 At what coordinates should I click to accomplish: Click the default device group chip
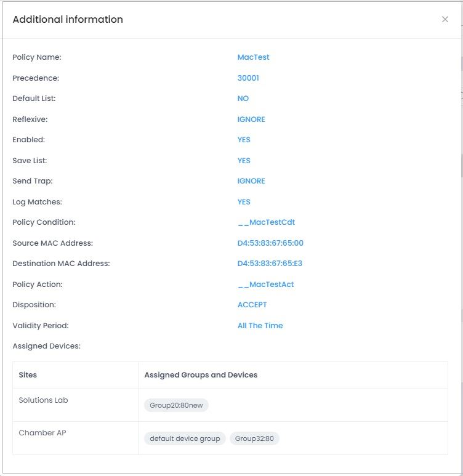185,438
